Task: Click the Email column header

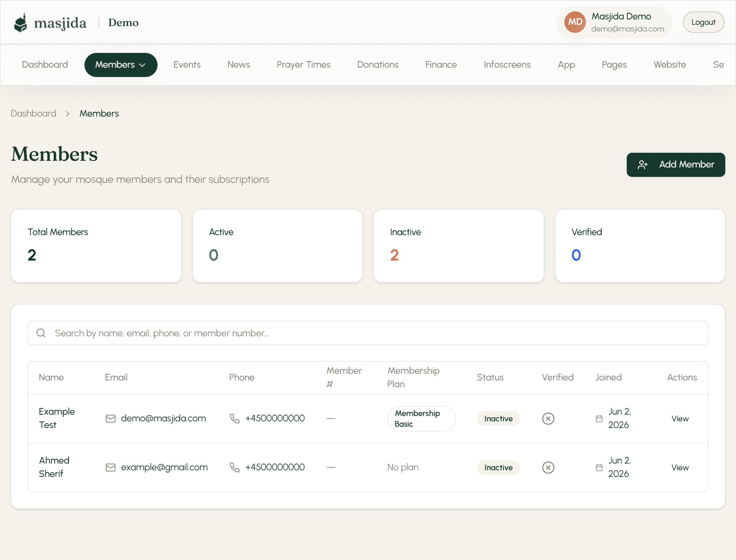Action: (x=116, y=377)
